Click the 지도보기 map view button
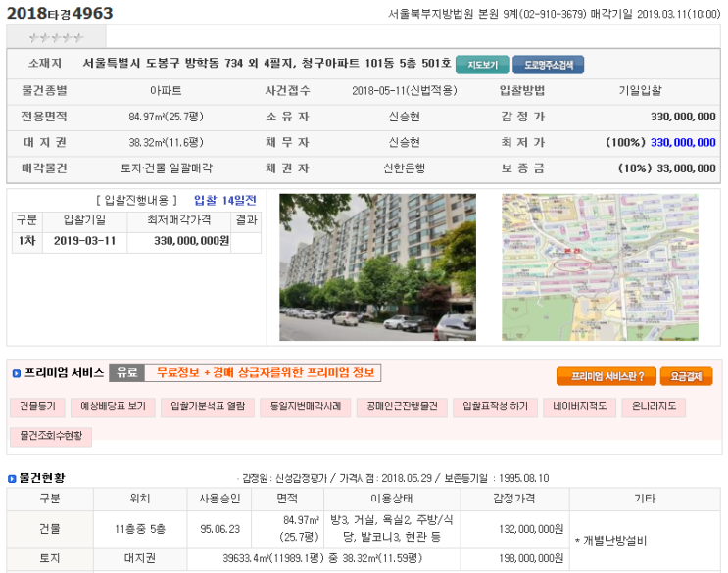Screen dimensions: 728x573 (482, 65)
